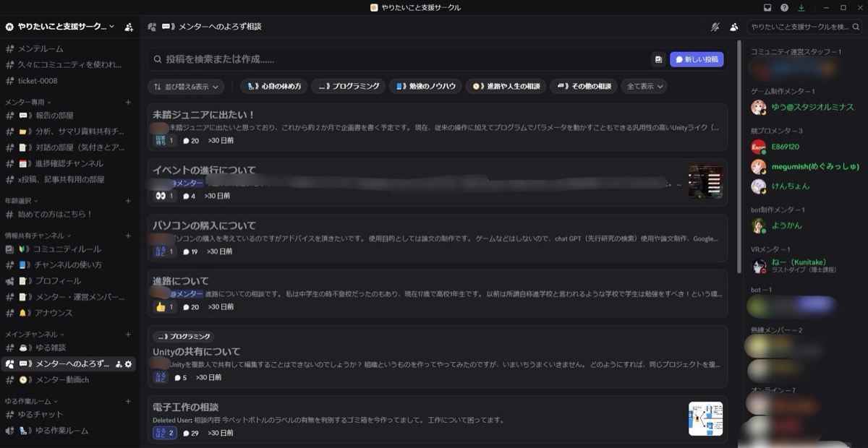
Task: Open the メンター動画ch channel
Action: [x=69, y=380]
